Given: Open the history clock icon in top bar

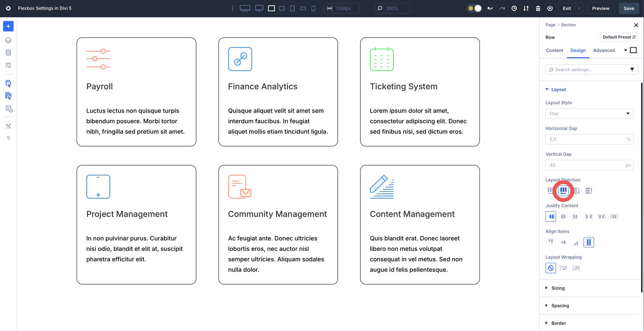Looking at the screenshot, I should point(514,8).
